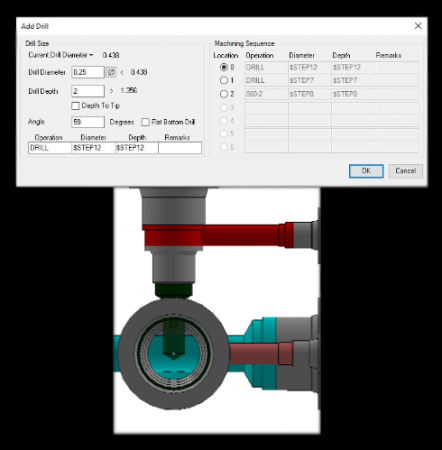Click the Drill Depth input field
Image resolution: width=442 pixels, height=450 pixels.
pos(88,91)
